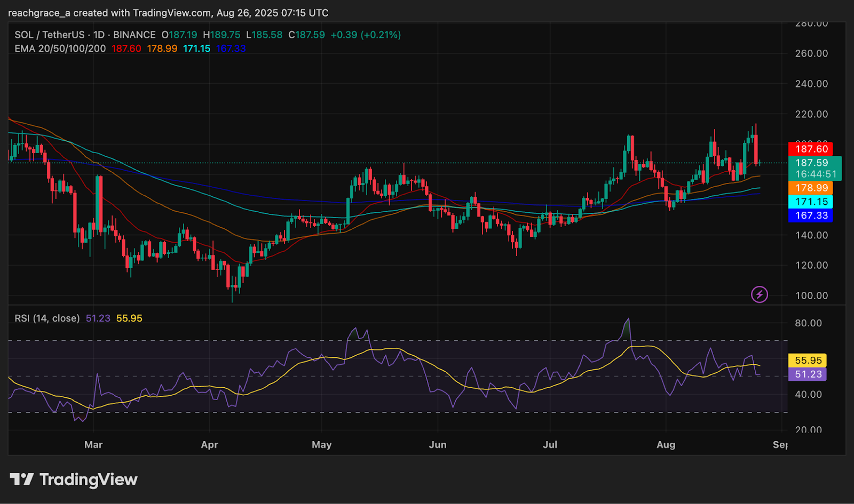Click the Aug label on time axis
Image resolution: width=854 pixels, height=504 pixels.
click(666, 444)
